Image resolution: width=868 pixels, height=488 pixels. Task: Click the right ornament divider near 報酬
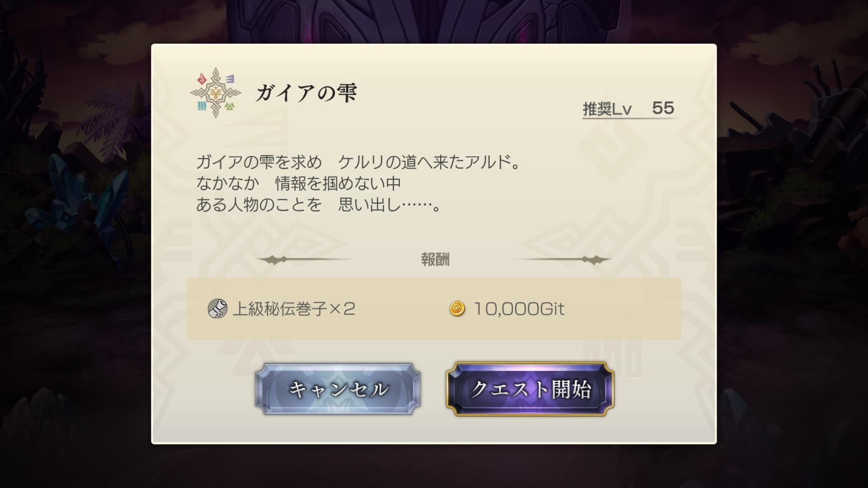pyautogui.click(x=561, y=260)
